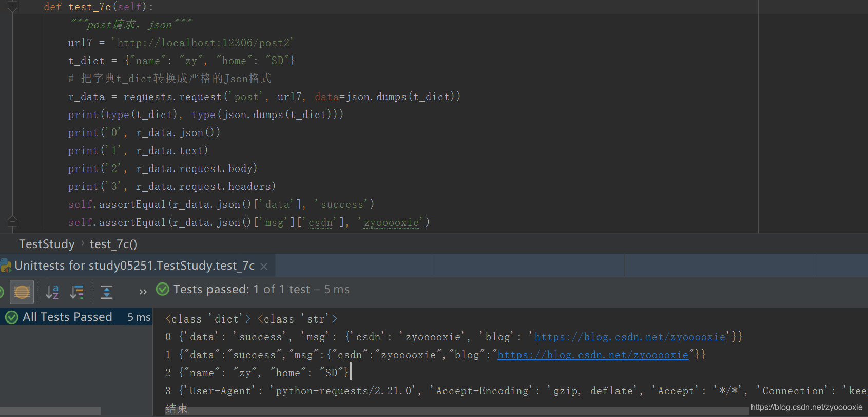Collapse test_7c method with gutter fold marker
The height and width of the screenshot is (417, 868).
coord(13,7)
